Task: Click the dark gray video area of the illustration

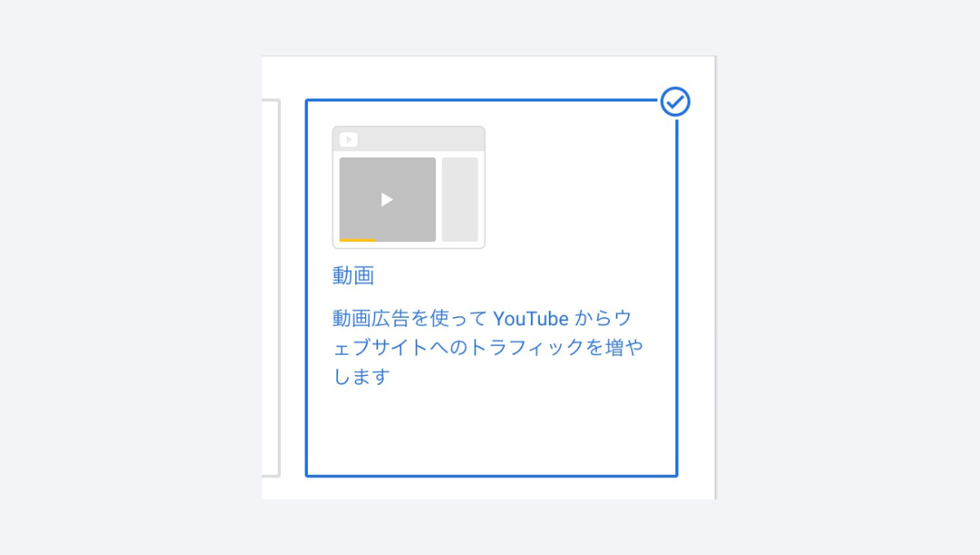Action: click(388, 199)
